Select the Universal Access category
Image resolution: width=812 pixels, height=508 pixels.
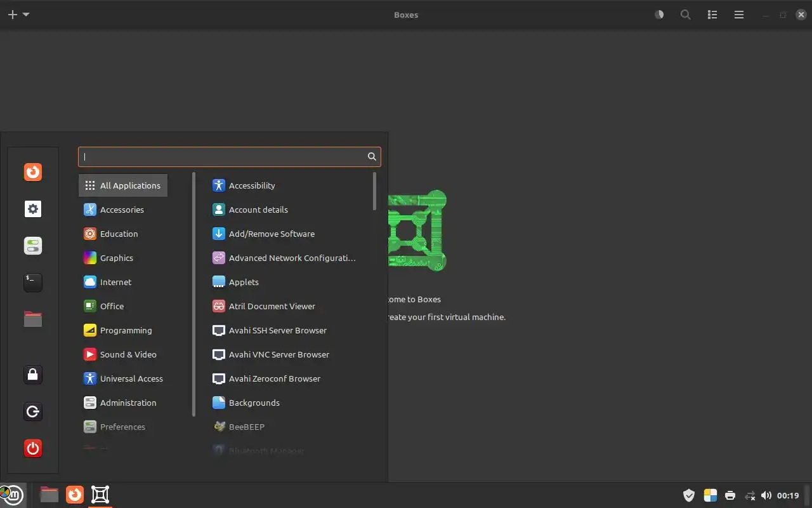tap(123, 378)
